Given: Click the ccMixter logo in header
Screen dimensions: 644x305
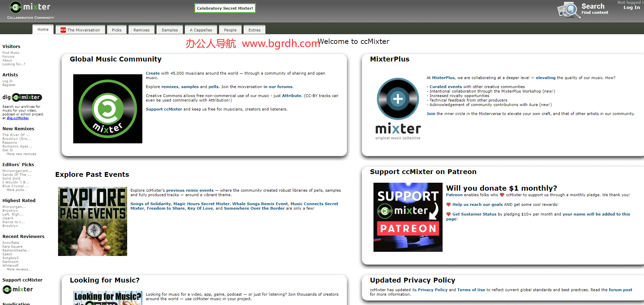Looking at the screenshot, I should click(30, 7).
